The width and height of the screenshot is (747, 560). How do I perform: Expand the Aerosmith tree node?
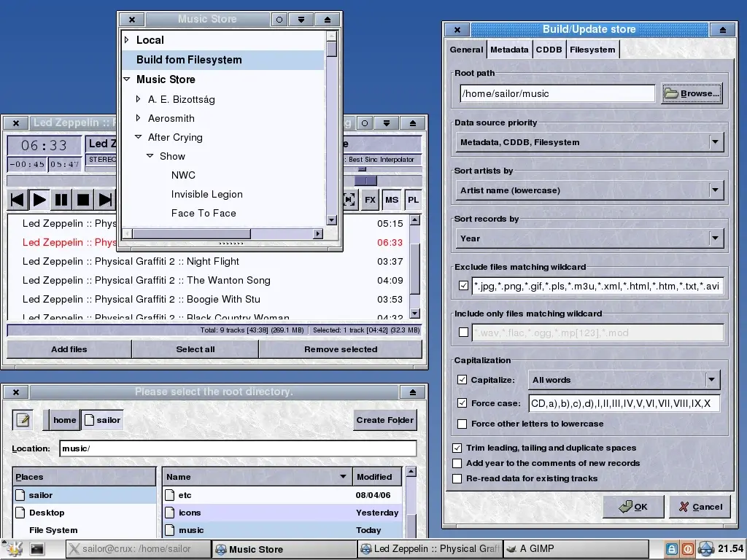pyautogui.click(x=139, y=118)
